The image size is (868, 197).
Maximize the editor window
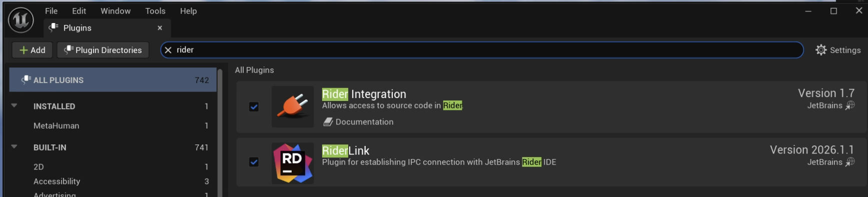tap(833, 11)
